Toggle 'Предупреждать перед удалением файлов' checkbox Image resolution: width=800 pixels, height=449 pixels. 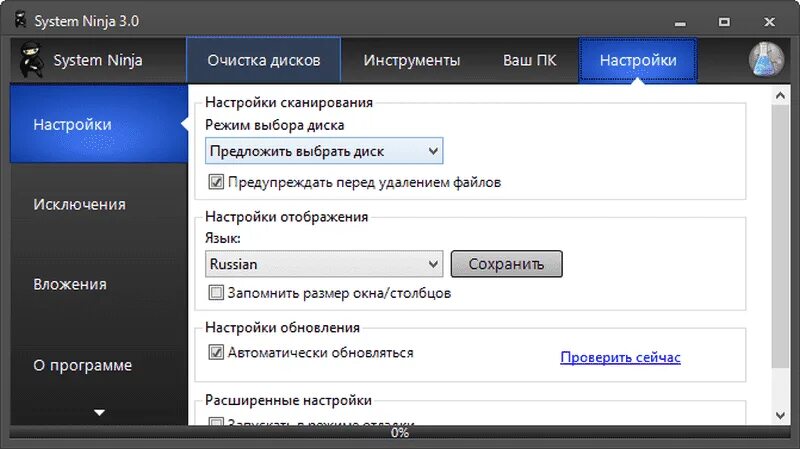click(x=216, y=182)
